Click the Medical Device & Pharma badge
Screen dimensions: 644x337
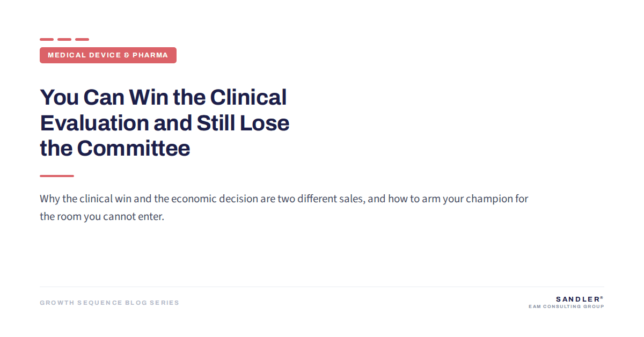tap(108, 55)
